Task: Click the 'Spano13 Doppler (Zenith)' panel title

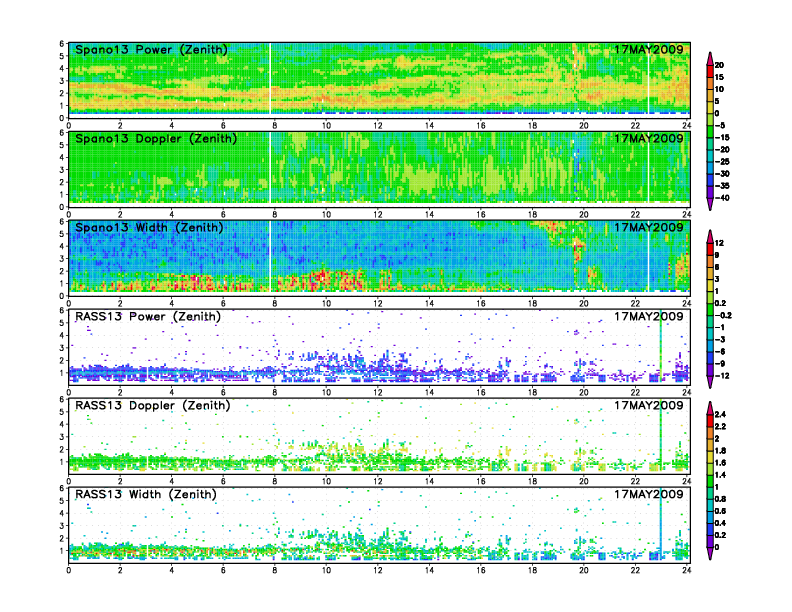Action: click(x=156, y=138)
